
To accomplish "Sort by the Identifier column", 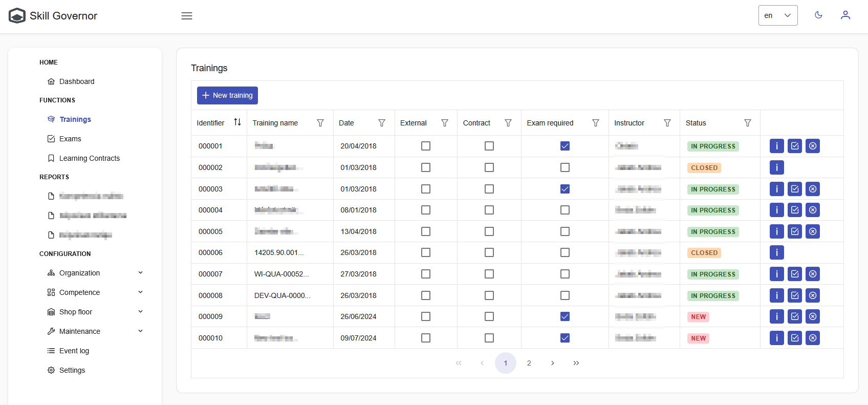I will click(237, 122).
